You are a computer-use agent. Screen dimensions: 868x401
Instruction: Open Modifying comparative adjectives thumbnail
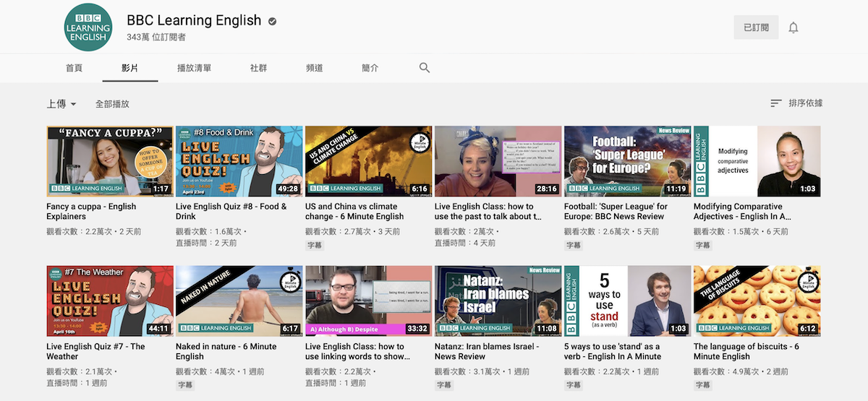click(757, 161)
